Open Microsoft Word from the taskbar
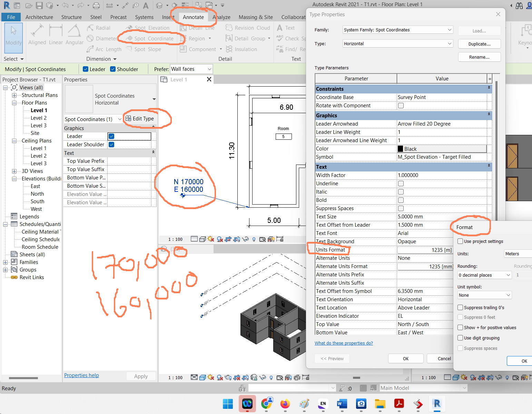The width and height of the screenshot is (532, 414). [x=342, y=404]
